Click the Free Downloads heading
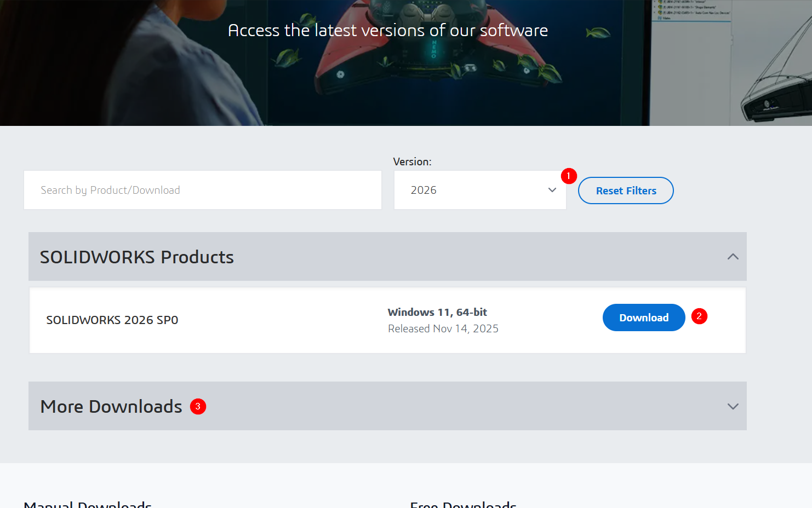 tap(463, 504)
